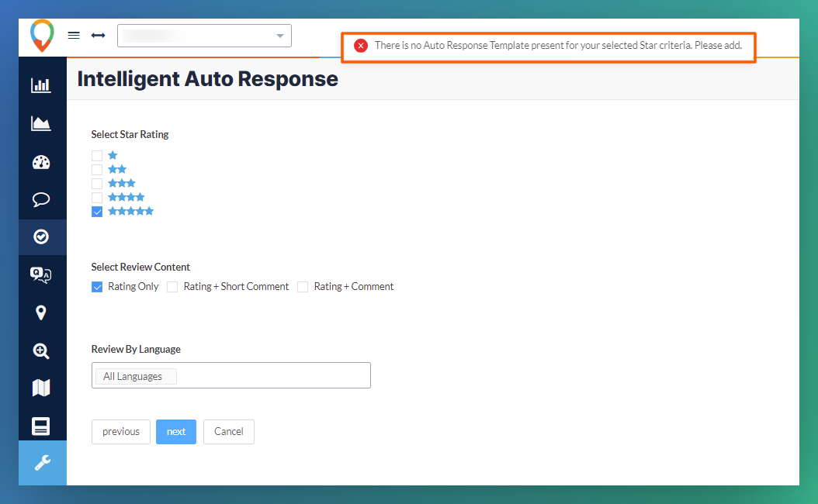This screenshot has height=504, width=818.
Task: Click the red error icon in notification
Action: (x=360, y=46)
